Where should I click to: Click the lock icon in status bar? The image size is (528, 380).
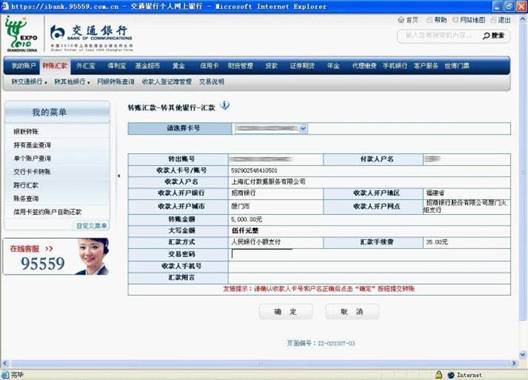click(438, 375)
